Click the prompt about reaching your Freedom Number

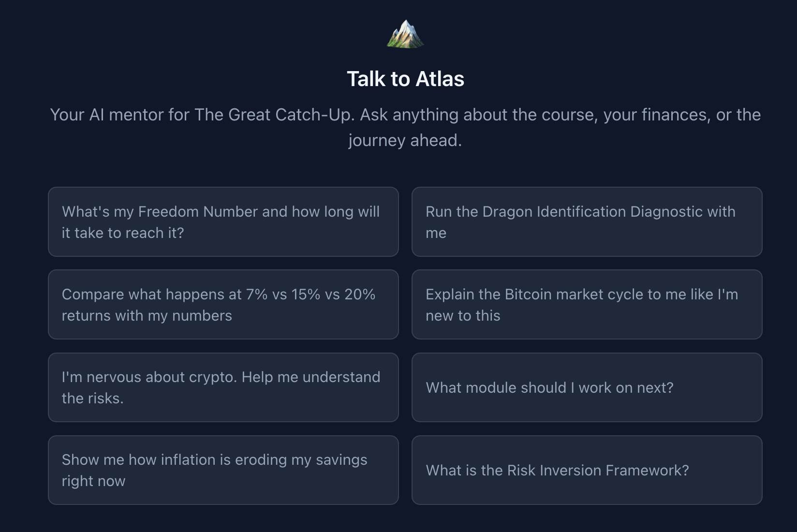coord(223,222)
